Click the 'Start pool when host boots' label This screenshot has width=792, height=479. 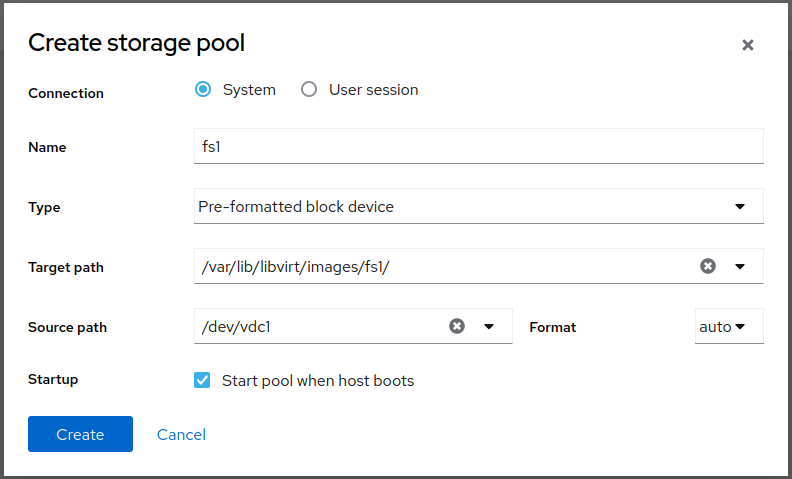tap(318, 380)
